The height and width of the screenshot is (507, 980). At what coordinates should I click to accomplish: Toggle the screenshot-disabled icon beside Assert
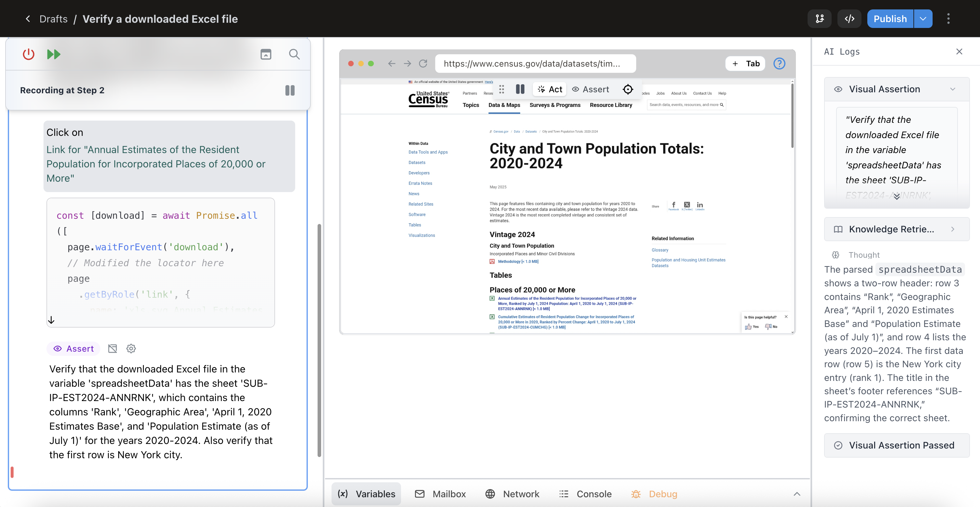pos(113,348)
